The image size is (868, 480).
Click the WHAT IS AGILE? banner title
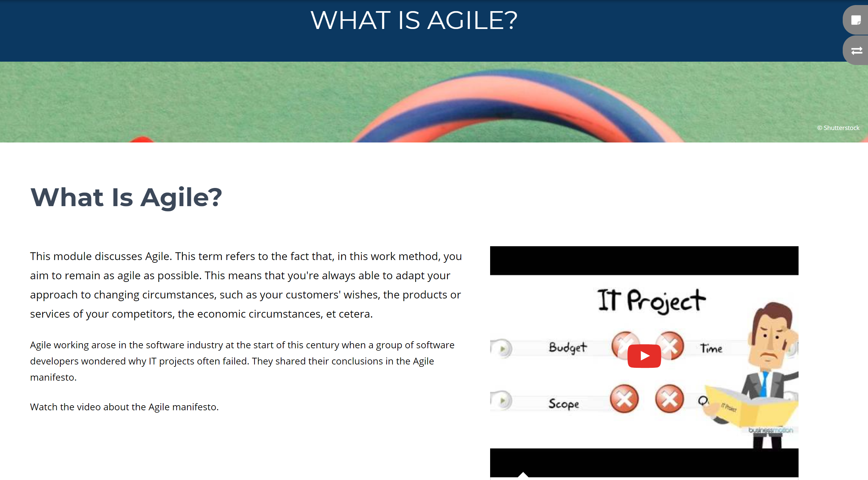[414, 20]
